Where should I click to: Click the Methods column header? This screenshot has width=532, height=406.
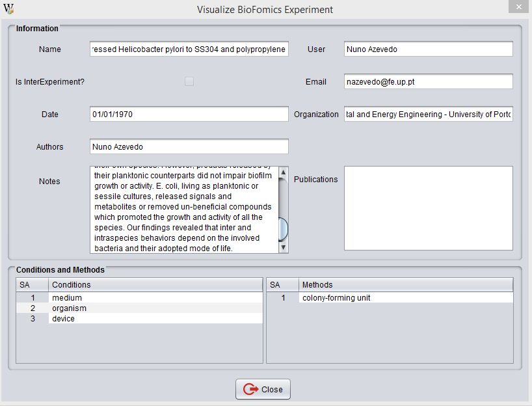[x=406, y=285]
